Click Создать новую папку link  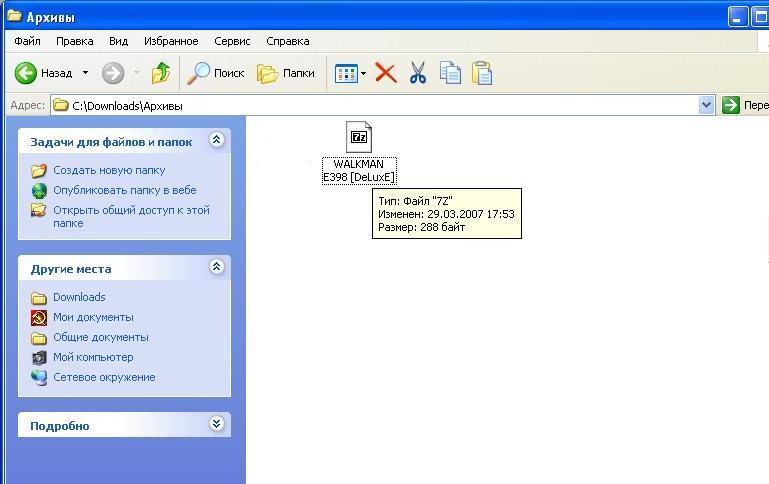pyautogui.click(x=109, y=170)
